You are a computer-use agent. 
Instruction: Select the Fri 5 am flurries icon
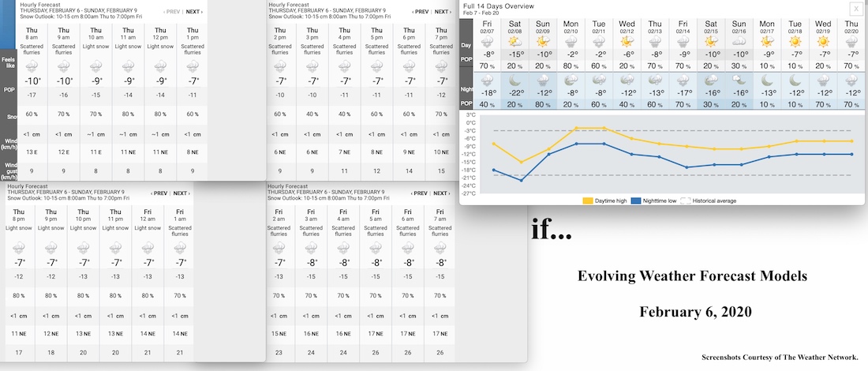click(376, 247)
